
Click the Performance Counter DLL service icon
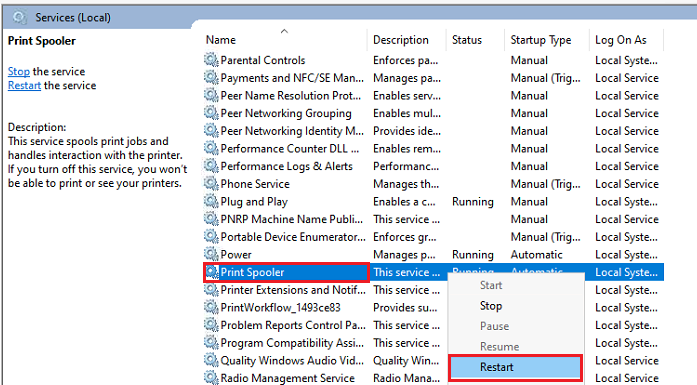tap(211, 148)
